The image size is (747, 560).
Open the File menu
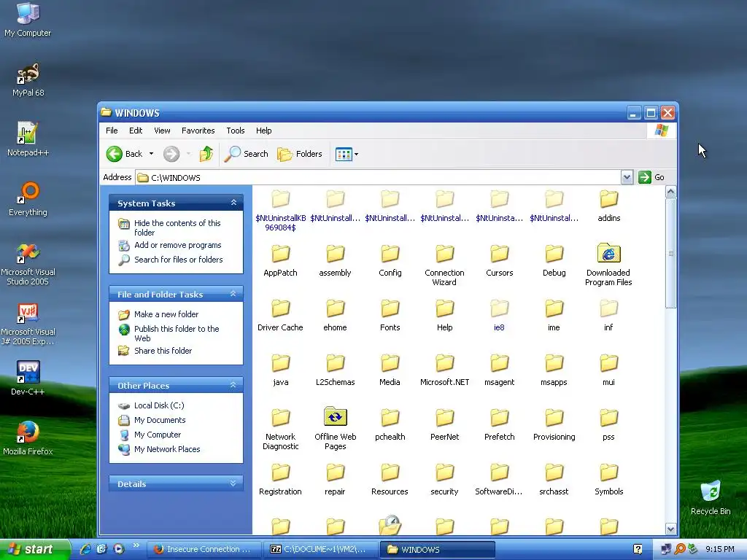[112, 131]
